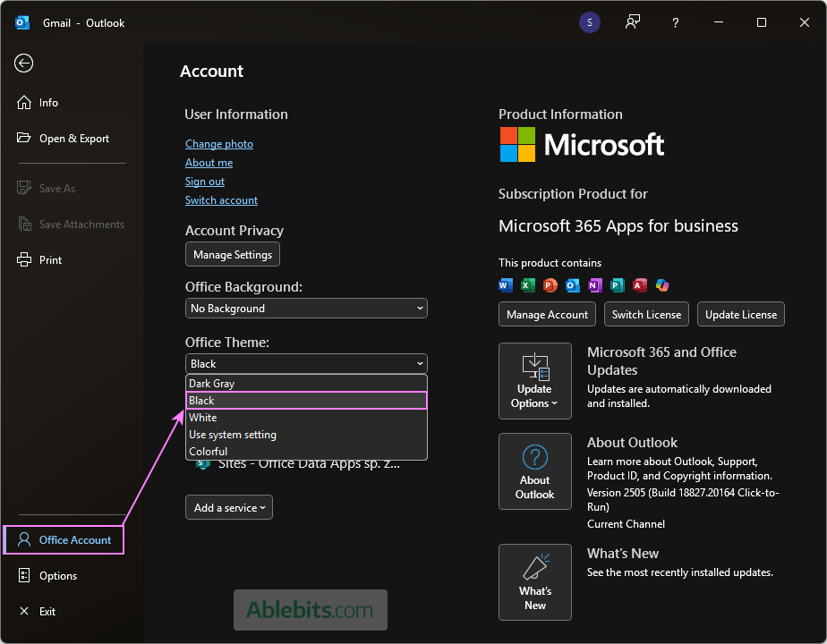
Task: Click the 'Microsoft 365 Apps for business' text
Action: pos(618,226)
